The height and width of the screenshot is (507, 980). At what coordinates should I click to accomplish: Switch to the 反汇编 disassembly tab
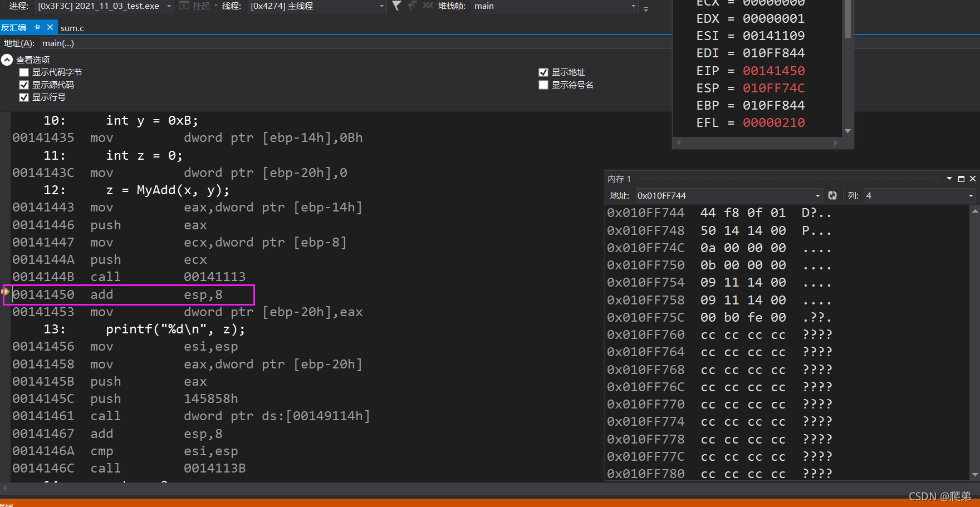14,27
